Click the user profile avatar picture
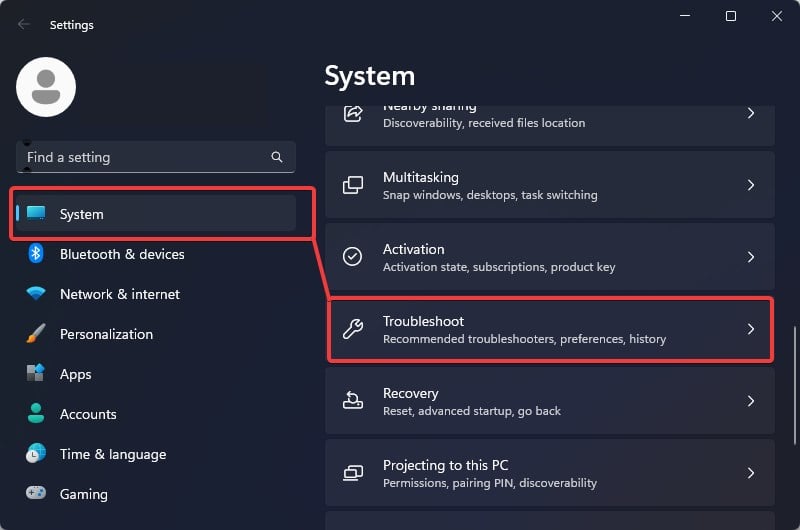Image resolution: width=800 pixels, height=530 pixels. (46, 87)
